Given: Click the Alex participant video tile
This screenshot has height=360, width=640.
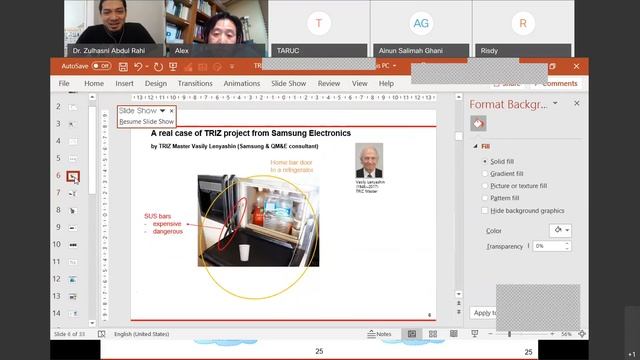Looking at the screenshot, I should coord(217,28).
